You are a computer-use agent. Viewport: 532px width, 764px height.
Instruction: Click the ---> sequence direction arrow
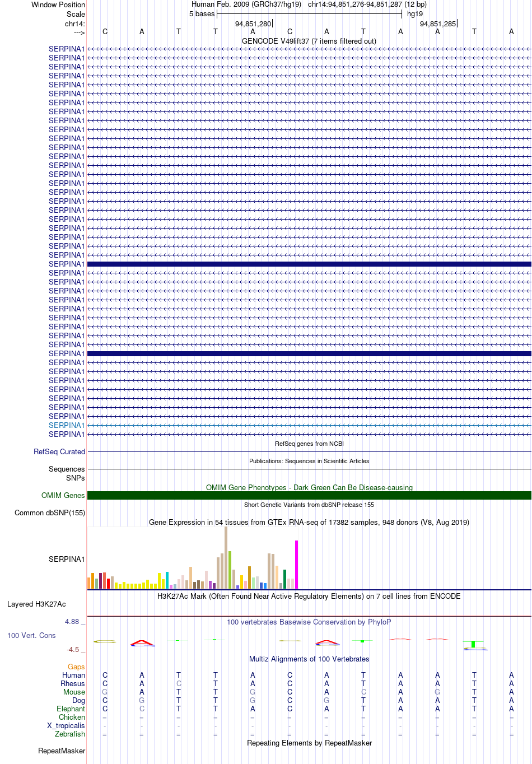79,32
